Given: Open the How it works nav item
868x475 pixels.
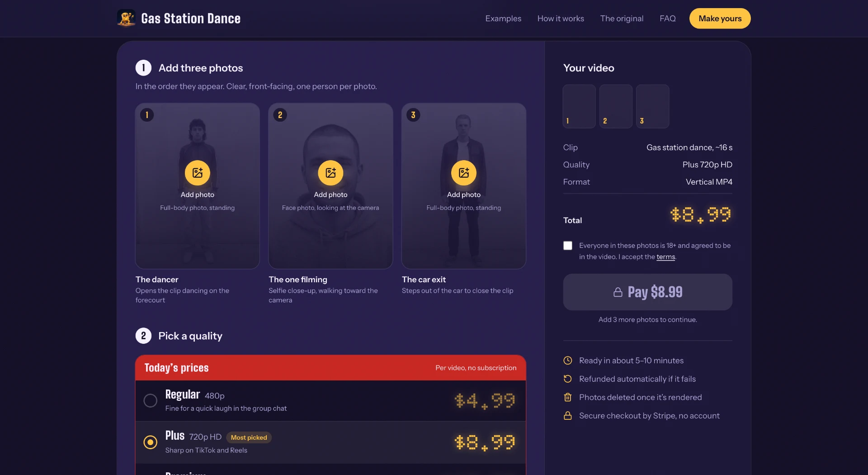Looking at the screenshot, I should [561, 19].
